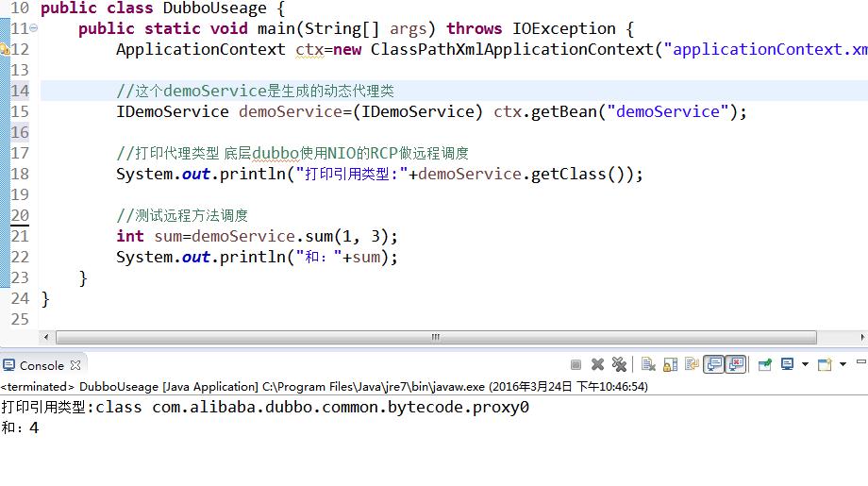This screenshot has width=868, height=486.
Task: Click console output line with proxy0 class
Action: pyautogui.click(x=265, y=408)
